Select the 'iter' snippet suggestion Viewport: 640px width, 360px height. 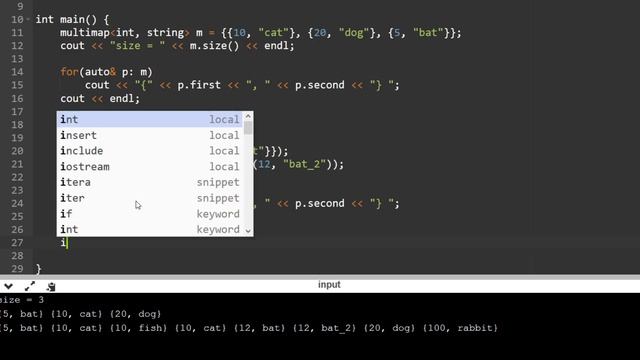pos(150,198)
